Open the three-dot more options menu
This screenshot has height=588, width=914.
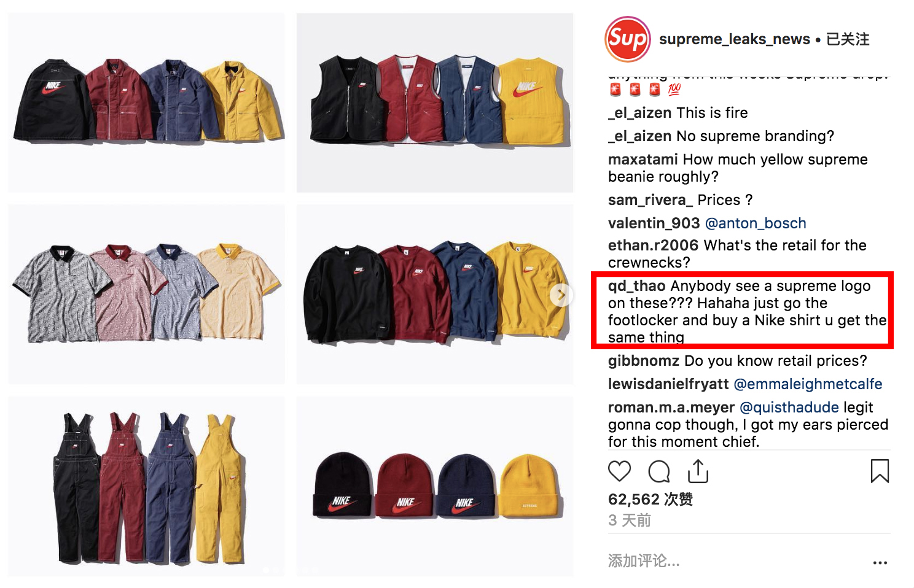coord(880,562)
